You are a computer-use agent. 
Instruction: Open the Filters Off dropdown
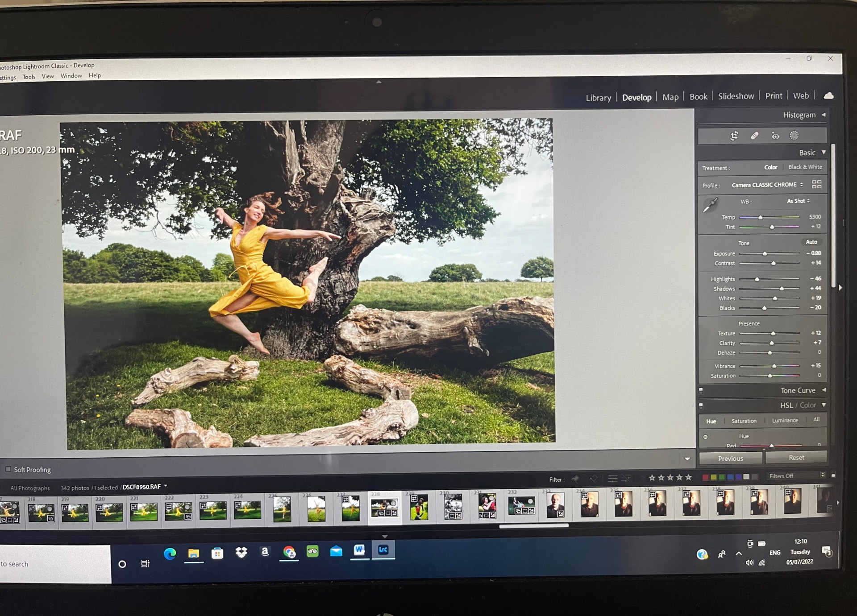[796, 476]
